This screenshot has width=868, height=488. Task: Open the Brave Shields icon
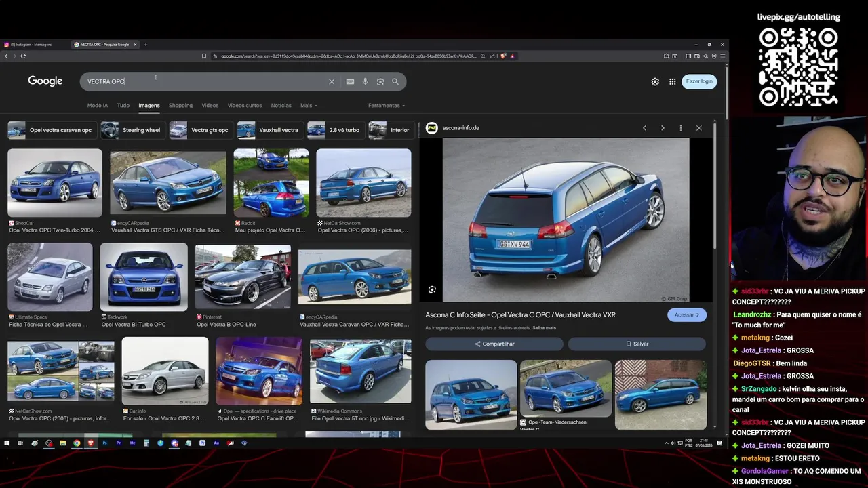pyautogui.click(x=503, y=56)
